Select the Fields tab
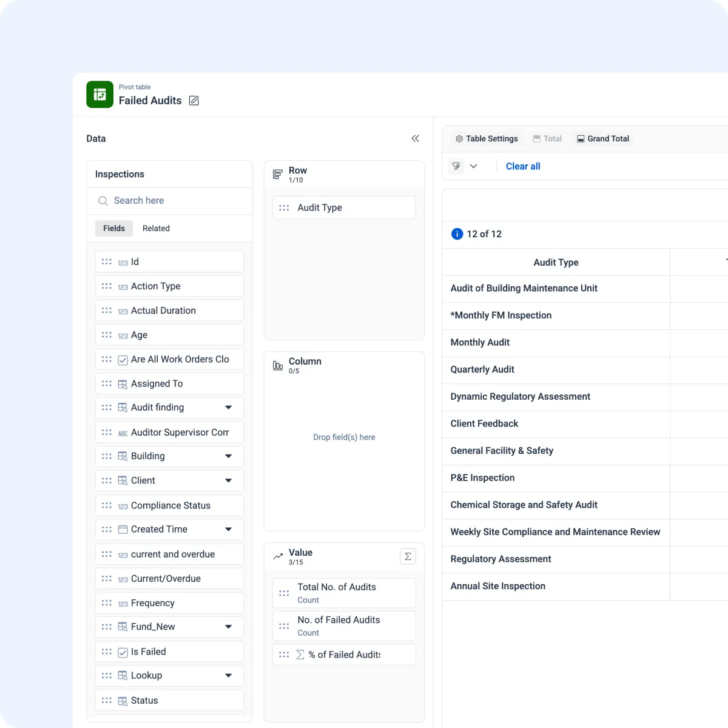 point(113,228)
